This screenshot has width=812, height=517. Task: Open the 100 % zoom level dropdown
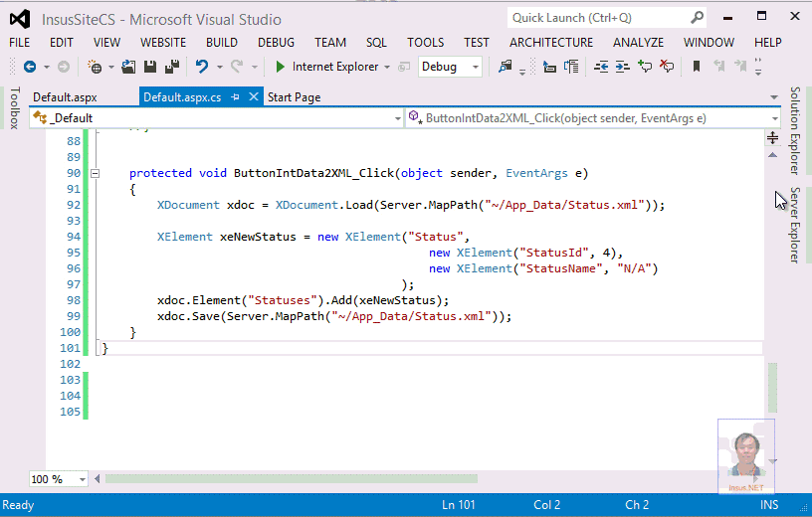tap(83, 479)
